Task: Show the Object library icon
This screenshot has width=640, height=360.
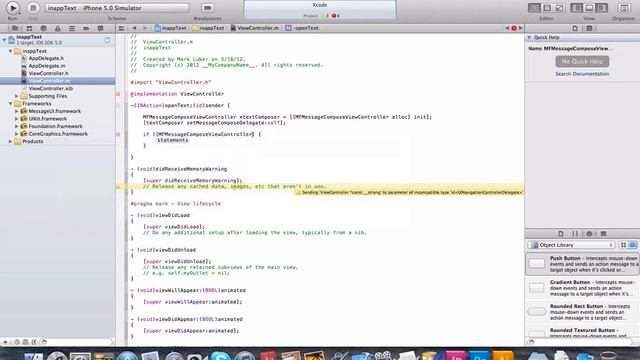Action: [589, 233]
